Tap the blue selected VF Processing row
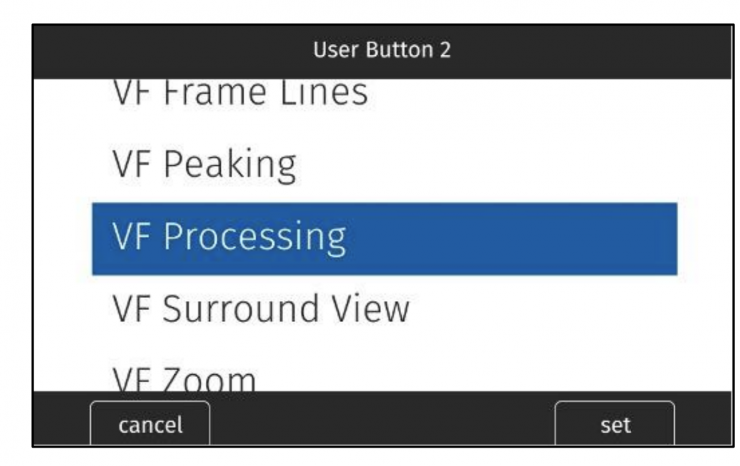740x466 pixels. [384, 238]
